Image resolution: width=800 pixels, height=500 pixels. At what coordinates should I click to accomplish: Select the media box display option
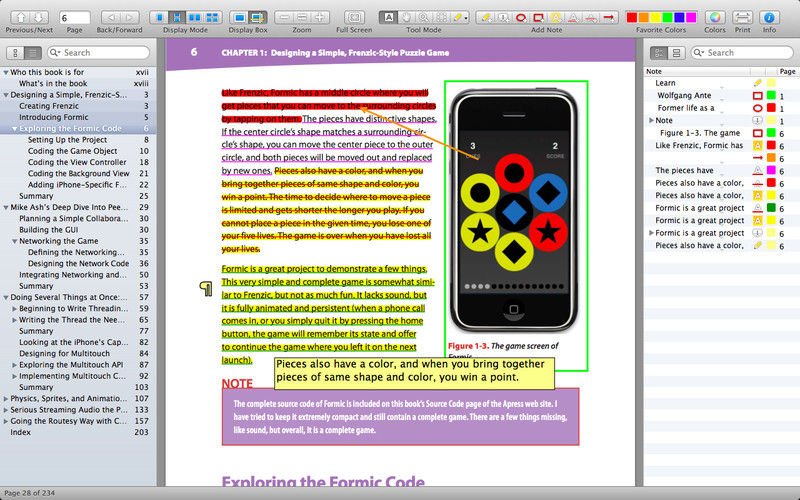[x=239, y=17]
